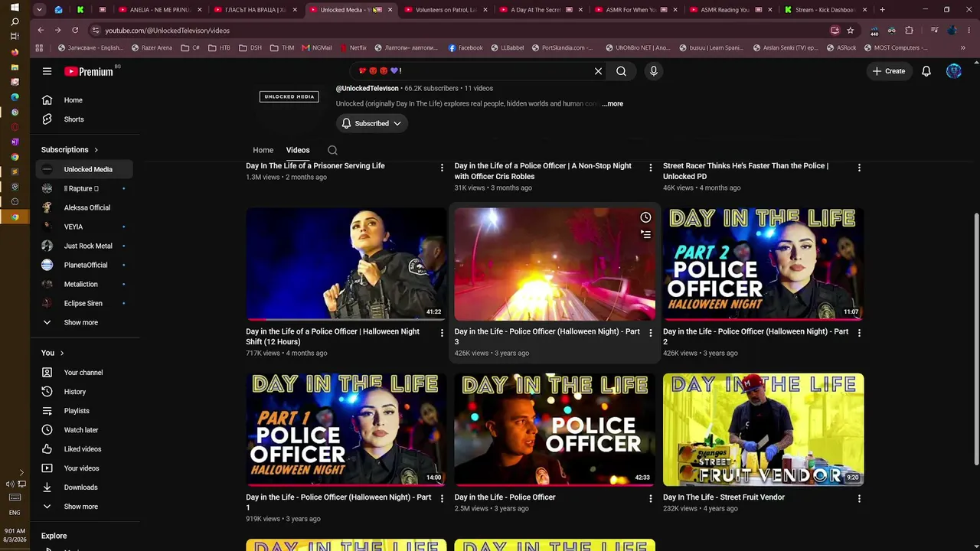Open Windows taskbar search

[x=15, y=21]
